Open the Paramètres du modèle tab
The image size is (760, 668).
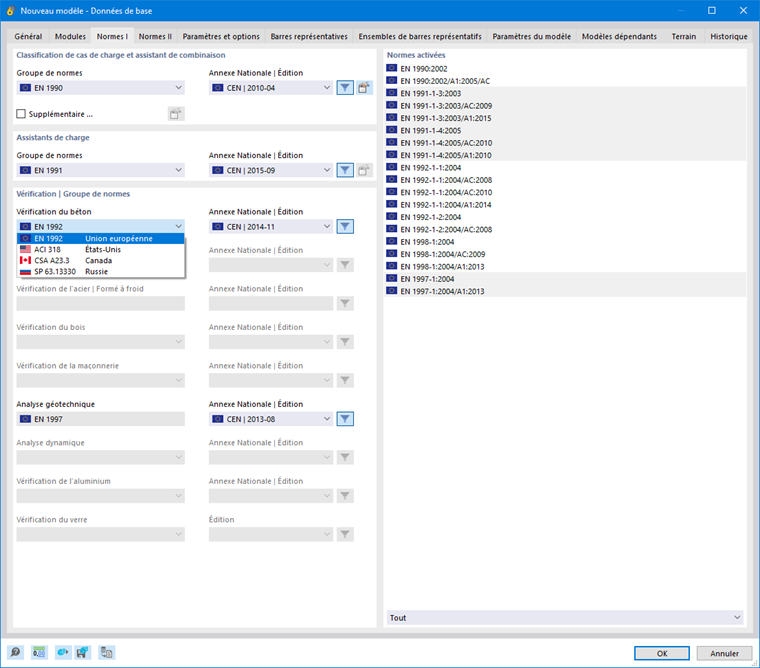[x=532, y=36]
